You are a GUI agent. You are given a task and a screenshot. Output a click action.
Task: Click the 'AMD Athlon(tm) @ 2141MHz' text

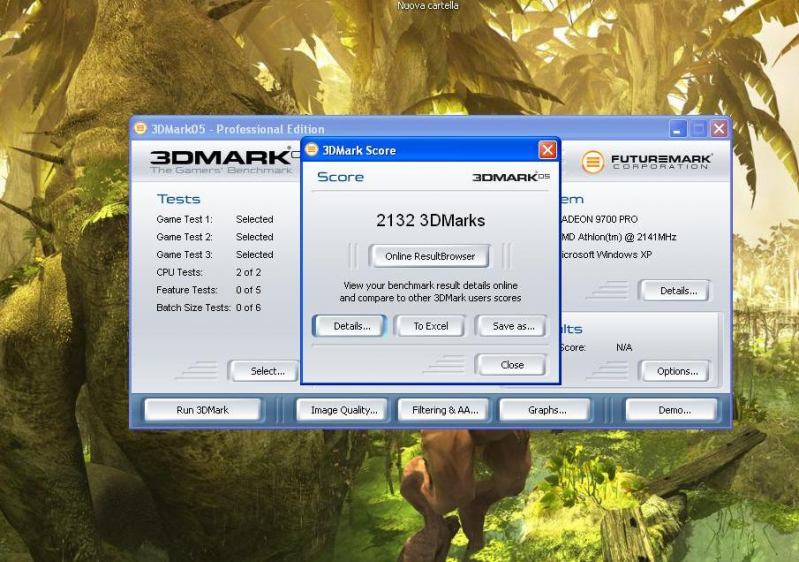coord(619,237)
